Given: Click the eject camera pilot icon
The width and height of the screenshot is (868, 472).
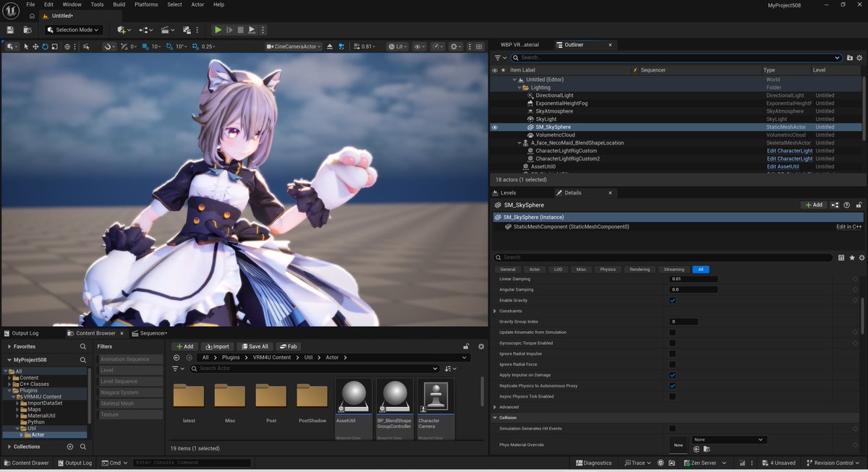Looking at the screenshot, I should point(330,46).
